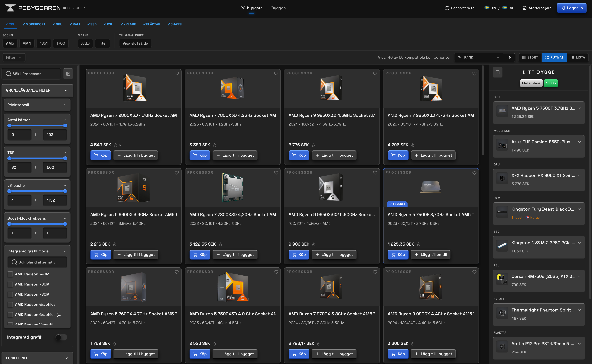Check the AMD Radeon 780M checkbox
The width and height of the screenshot is (592, 364).
pos(10,294)
